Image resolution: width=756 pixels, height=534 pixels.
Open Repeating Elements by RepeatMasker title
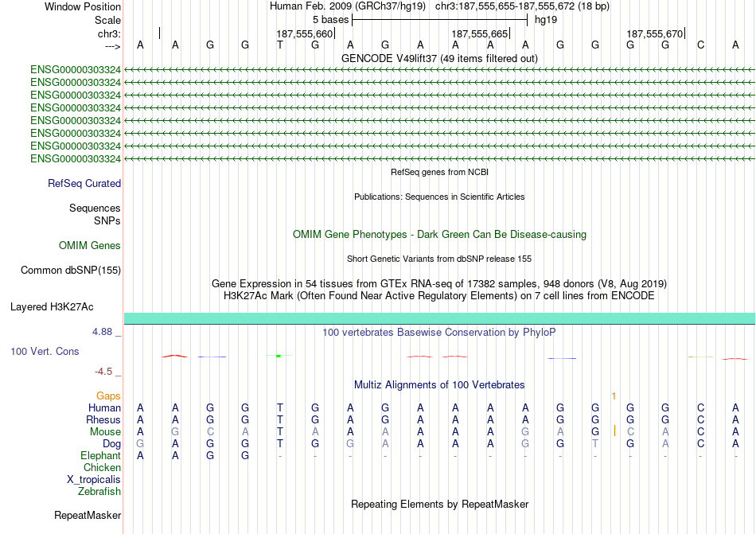point(439,504)
